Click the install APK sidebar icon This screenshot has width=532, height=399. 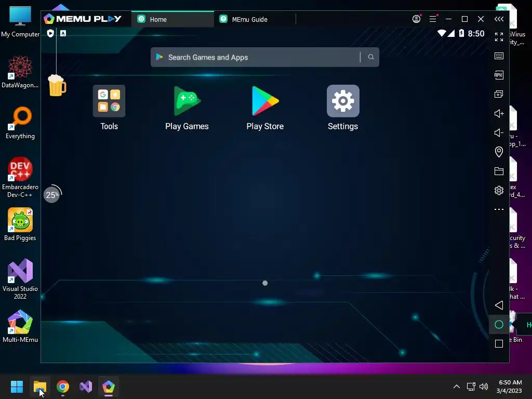pyautogui.click(x=499, y=75)
